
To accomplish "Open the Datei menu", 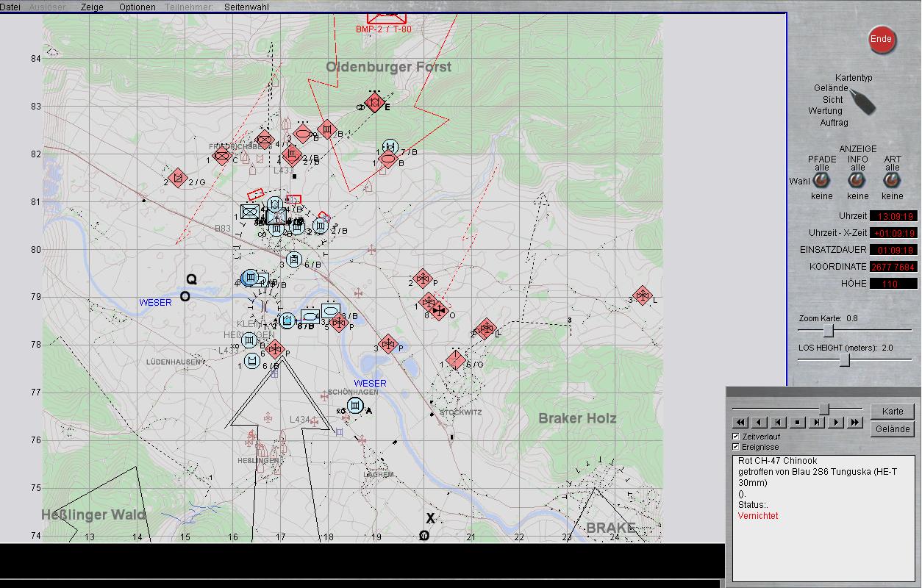I will pyautogui.click(x=10, y=7).
